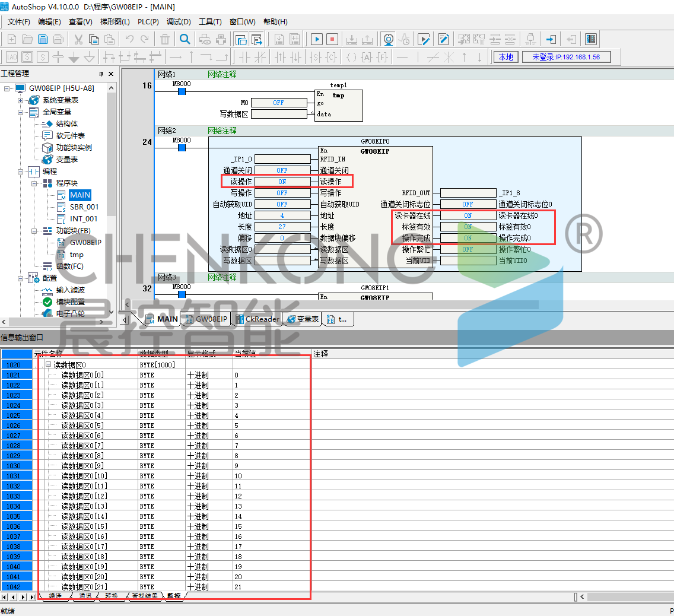The image size is (674, 616).
Task: Toggle the M0 OFF value in network 1
Action: pyautogui.click(x=278, y=103)
